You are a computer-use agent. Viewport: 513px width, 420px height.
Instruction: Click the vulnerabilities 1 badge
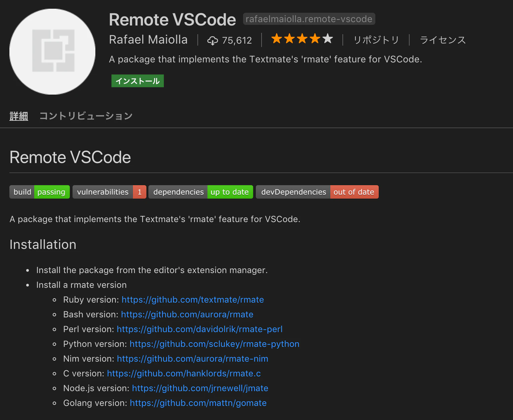109,192
